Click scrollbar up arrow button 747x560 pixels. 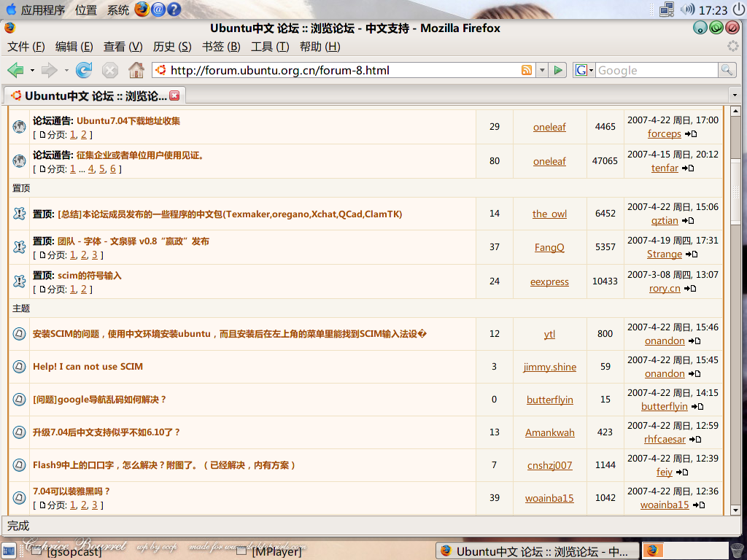tap(735, 111)
